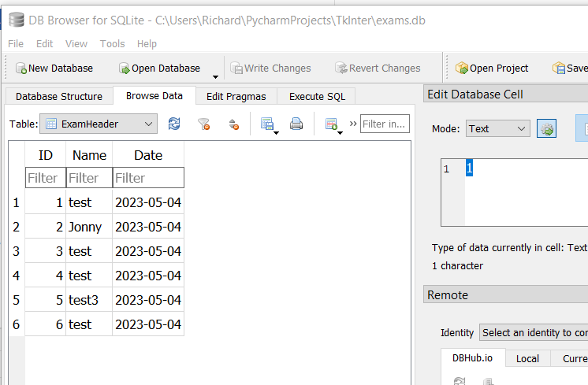Viewport: 588px width, 385px height.
Task: Click the New Database toolbar button
Action: click(54, 68)
